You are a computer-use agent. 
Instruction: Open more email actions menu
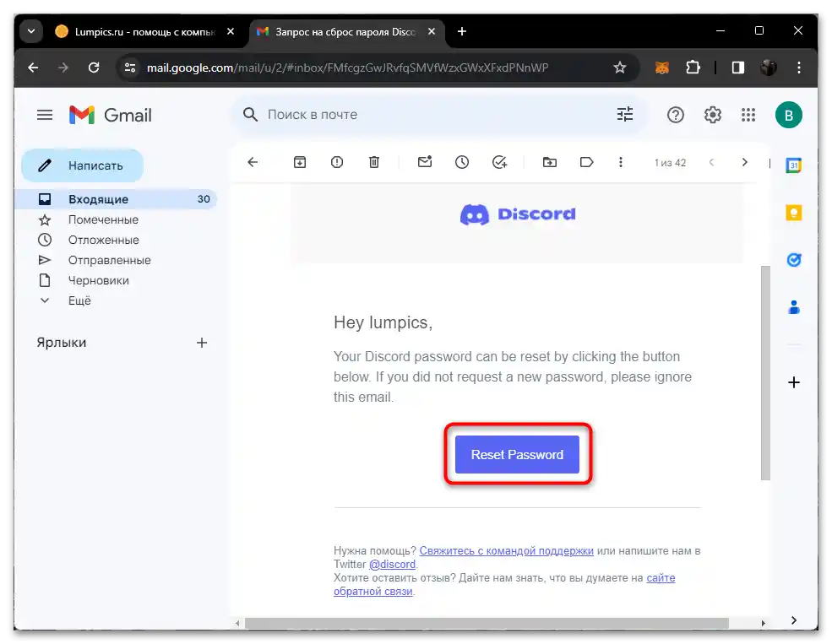(620, 162)
